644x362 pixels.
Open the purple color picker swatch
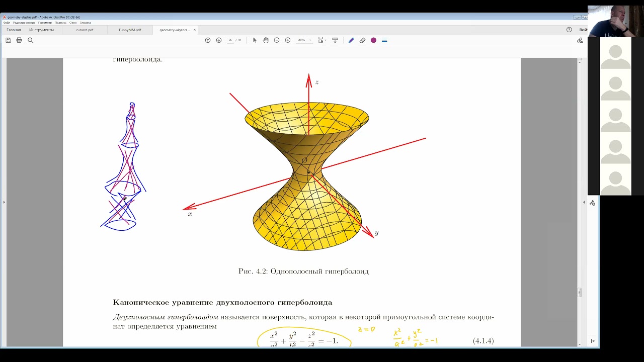(x=373, y=40)
